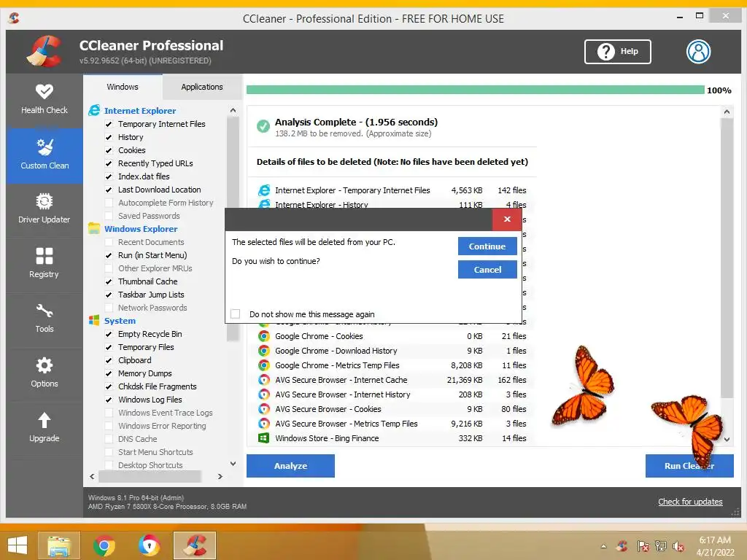Screen dimensions: 747x560
Task: Click the horizontal scrollbar thumb under options
Action: pos(150,476)
